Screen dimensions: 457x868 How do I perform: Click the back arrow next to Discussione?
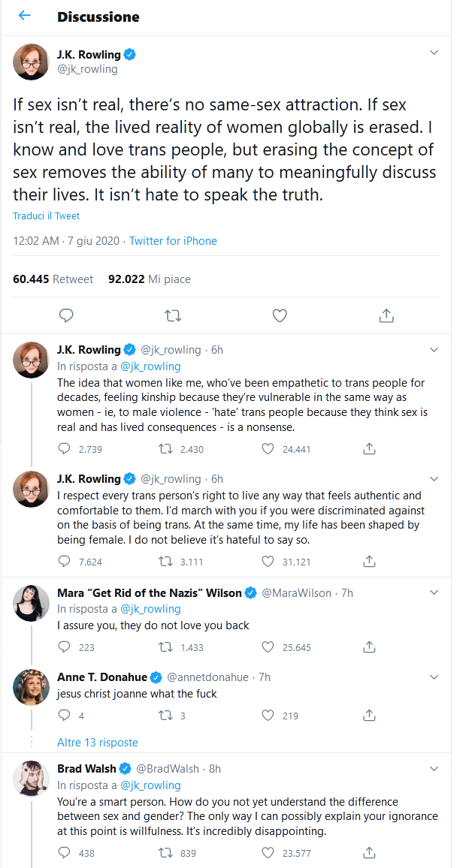click(25, 16)
